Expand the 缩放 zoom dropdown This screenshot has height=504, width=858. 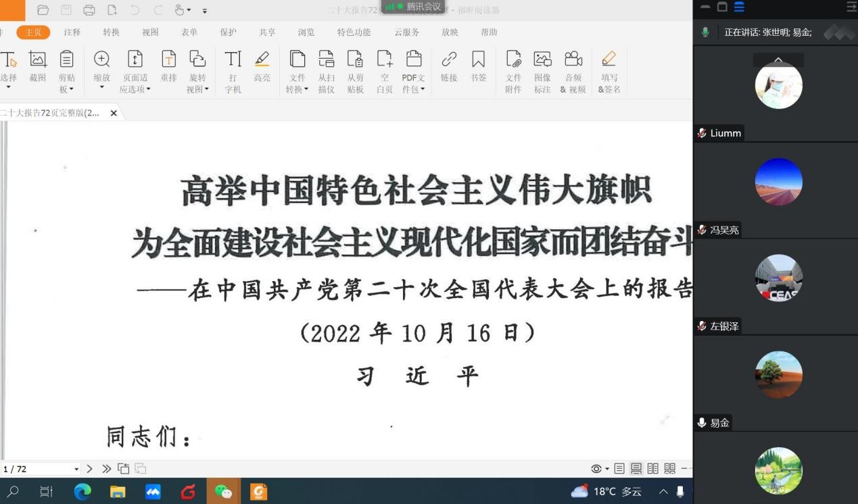(102, 87)
